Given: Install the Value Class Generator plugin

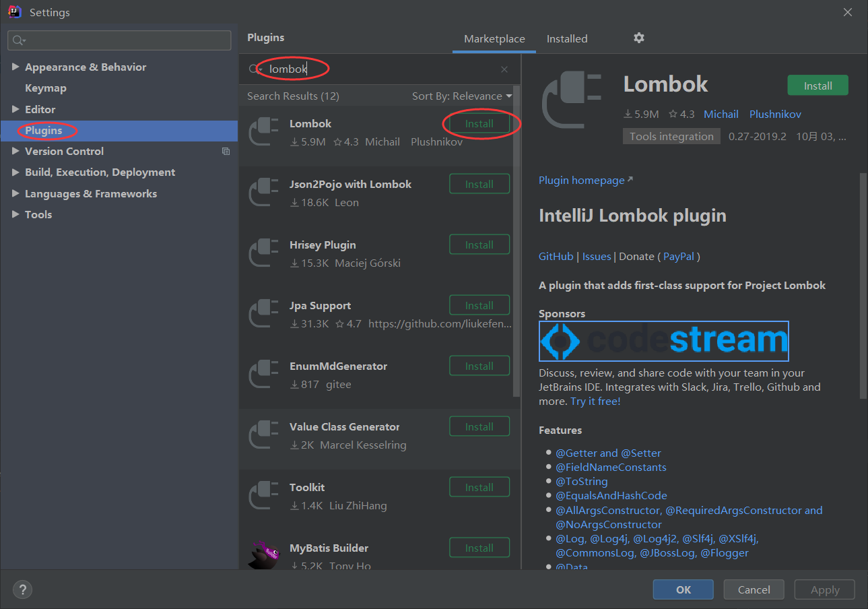Looking at the screenshot, I should pos(479,427).
